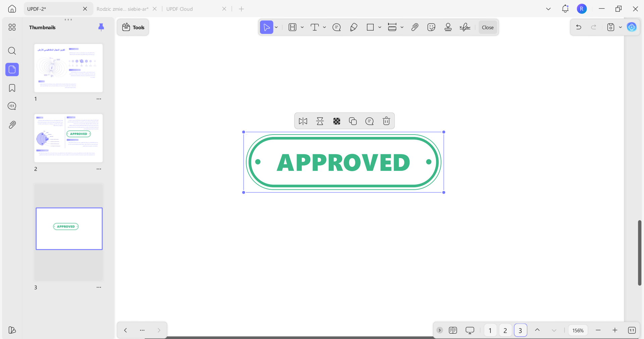Select the page 2 thumbnail
644x339 pixels.
68,138
